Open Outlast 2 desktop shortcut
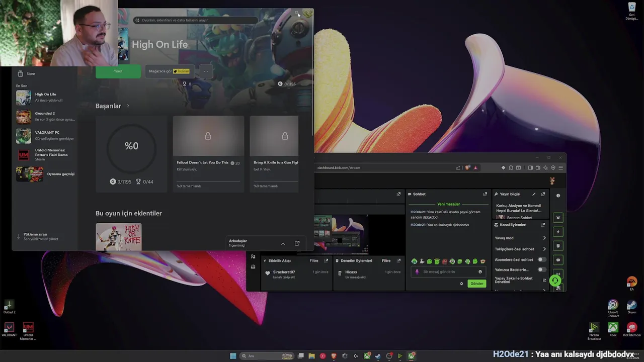The width and height of the screenshot is (644, 362). click(x=9, y=307)
